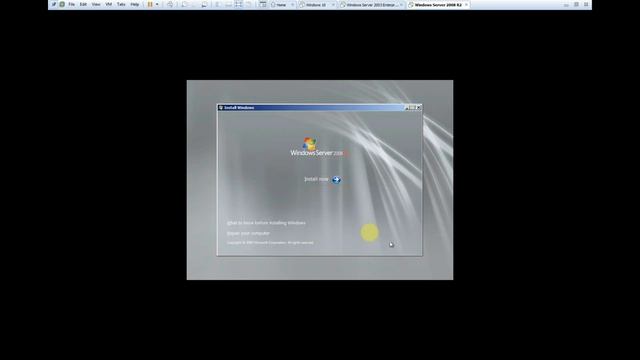Open the Edit menu
640x360 pixels.
click(x=83, y=4)
